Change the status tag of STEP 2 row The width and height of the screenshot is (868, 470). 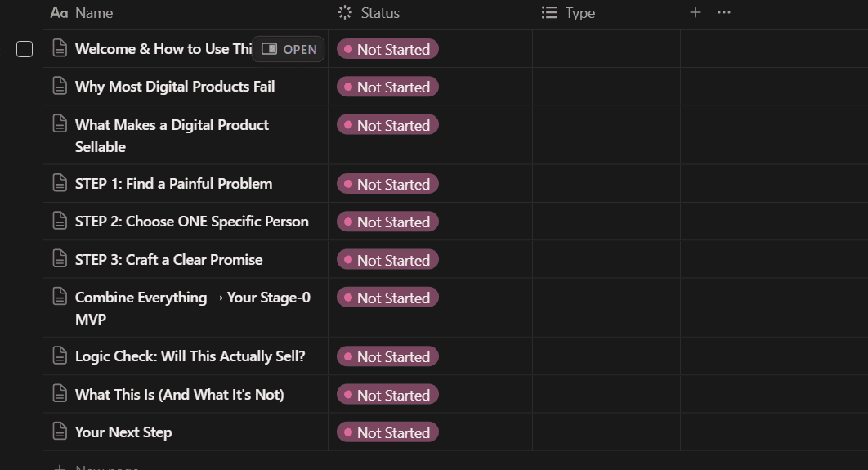(x=387, y=222)
